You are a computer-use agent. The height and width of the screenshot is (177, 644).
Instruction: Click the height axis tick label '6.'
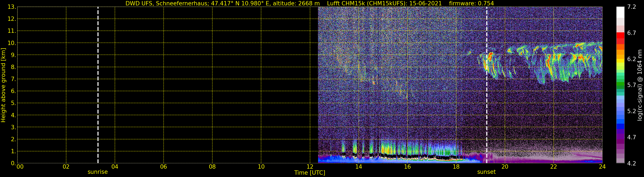(x=13, y=91)
